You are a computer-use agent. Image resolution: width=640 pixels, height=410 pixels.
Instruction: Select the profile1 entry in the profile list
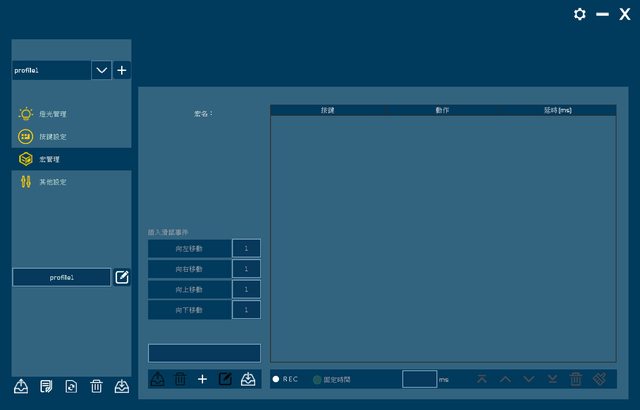click(62, 277)
